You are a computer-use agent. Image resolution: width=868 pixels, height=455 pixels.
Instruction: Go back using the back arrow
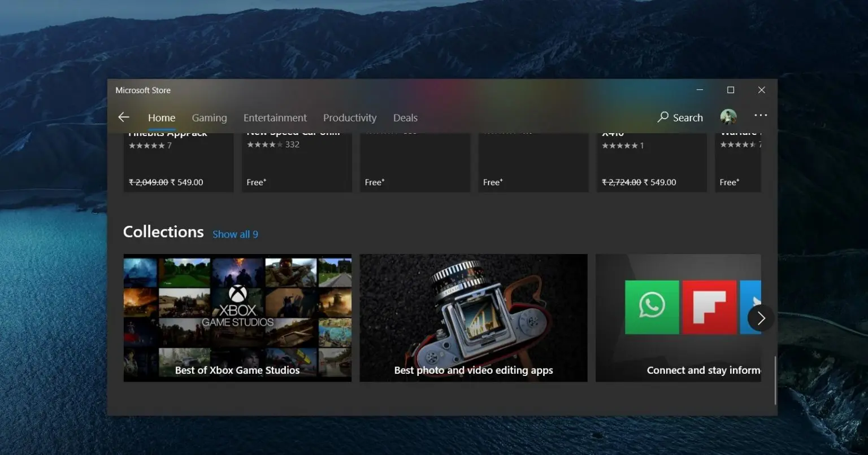click(124, 117)
